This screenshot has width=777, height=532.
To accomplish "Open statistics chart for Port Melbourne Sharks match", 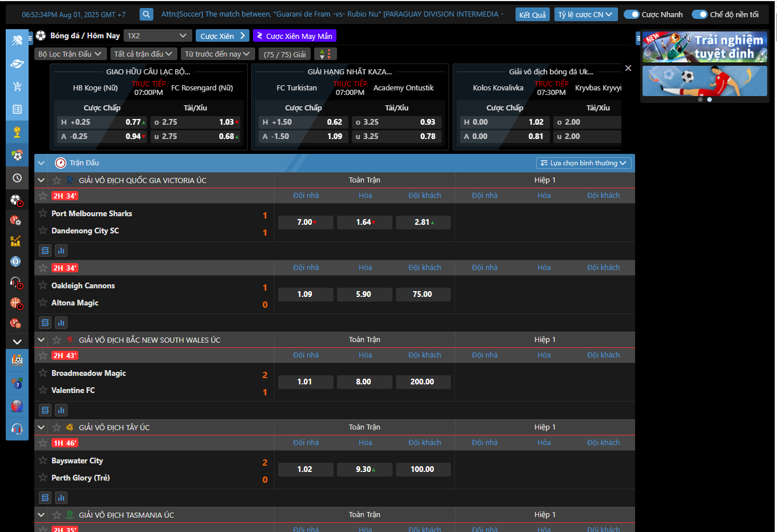I will (x=61, y=251).
